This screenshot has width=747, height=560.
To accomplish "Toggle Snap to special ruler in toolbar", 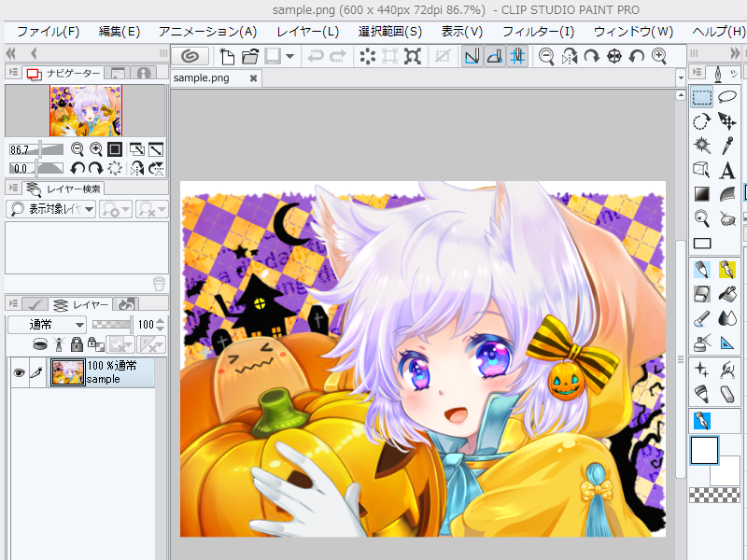I will [495, 56].
